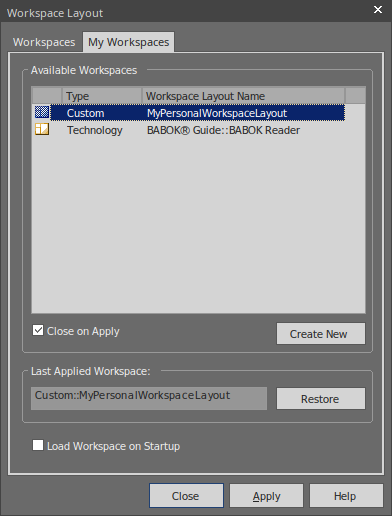
Task: Click the blank icon column header
Action: click(x=47, y=96)
